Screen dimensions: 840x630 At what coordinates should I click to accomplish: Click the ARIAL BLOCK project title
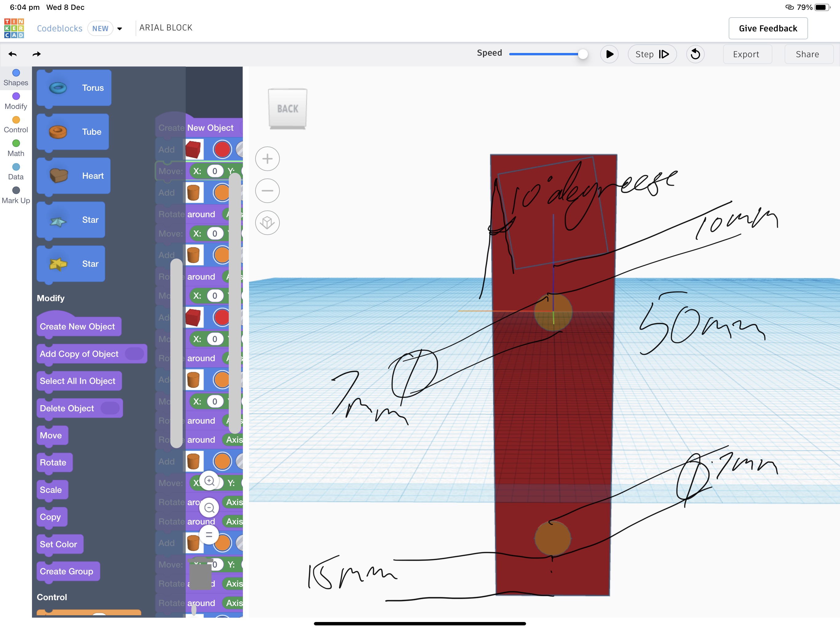point(165,28)
